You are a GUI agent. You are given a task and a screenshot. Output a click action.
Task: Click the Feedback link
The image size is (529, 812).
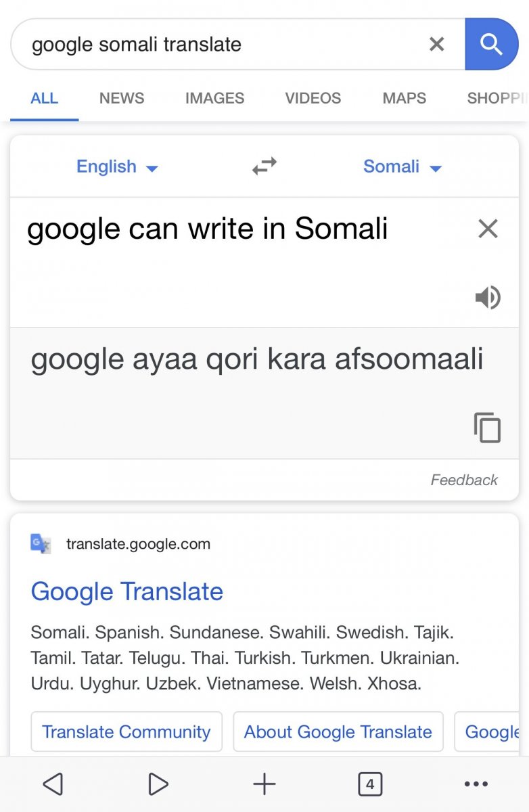coord(464,480)
